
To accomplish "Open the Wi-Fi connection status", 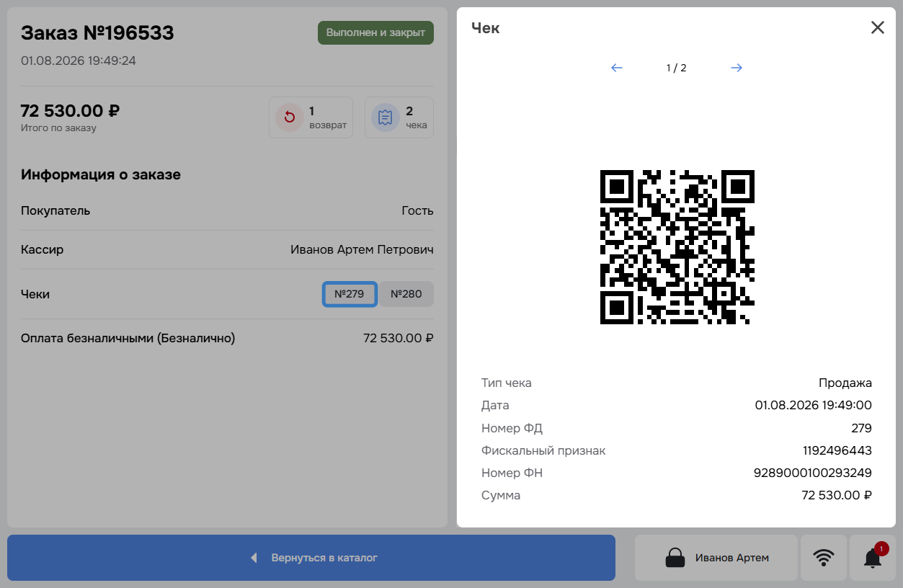I will click(824, 558).
